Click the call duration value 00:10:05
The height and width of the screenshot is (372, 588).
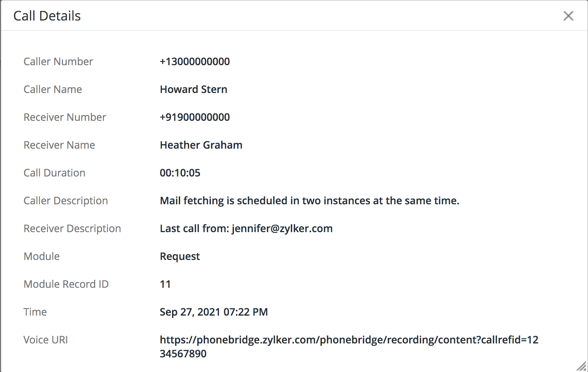point(180,173)
